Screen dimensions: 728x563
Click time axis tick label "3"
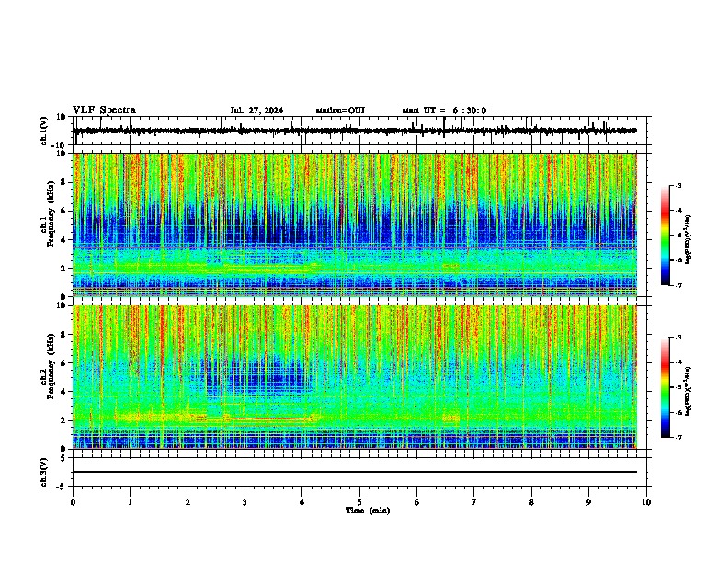click(245, 502)
